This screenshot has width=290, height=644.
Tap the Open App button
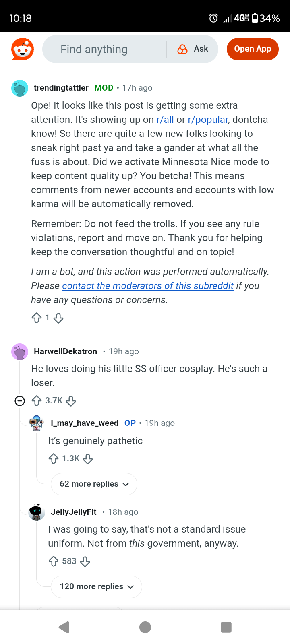(x=253, y=49)
